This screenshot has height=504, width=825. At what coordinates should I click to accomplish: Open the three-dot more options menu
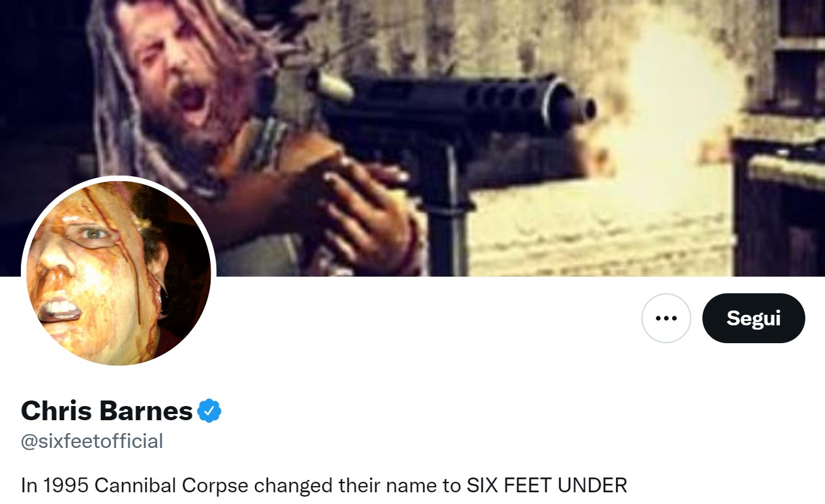666,318
